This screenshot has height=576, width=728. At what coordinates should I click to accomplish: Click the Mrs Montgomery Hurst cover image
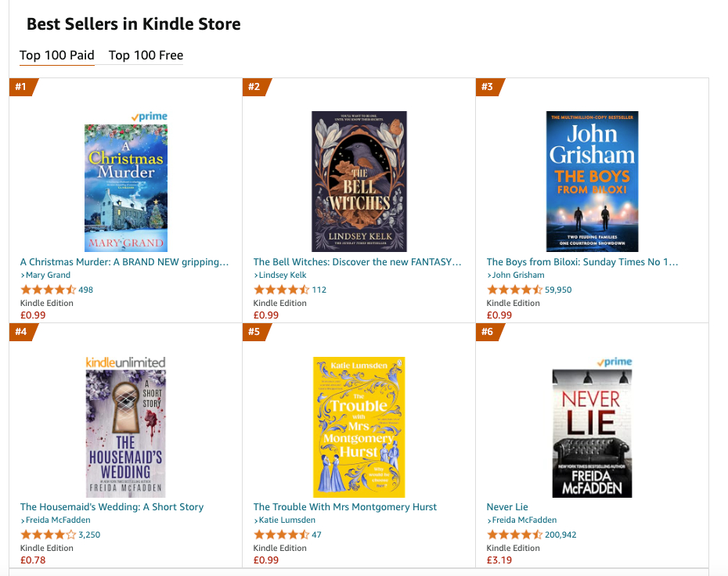pyautogui.click(x=359, y=427)
